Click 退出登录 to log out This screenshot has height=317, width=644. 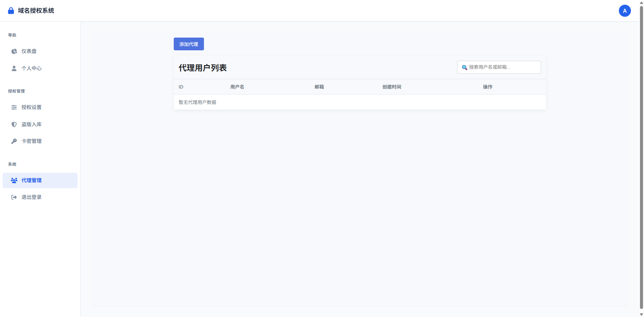tap(31, 197)
